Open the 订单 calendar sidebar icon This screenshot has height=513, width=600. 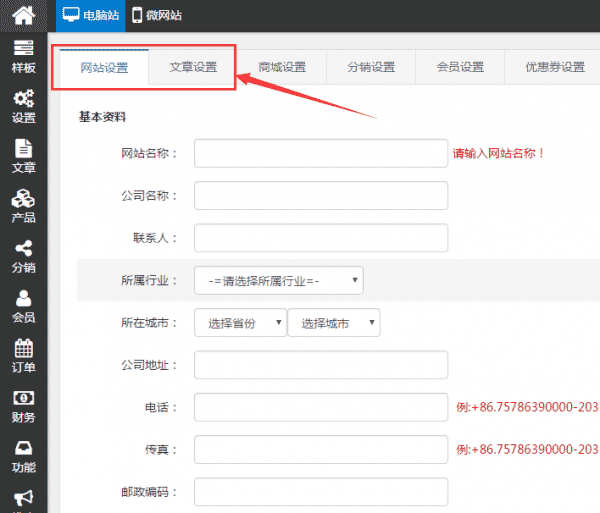pos(23,356)
